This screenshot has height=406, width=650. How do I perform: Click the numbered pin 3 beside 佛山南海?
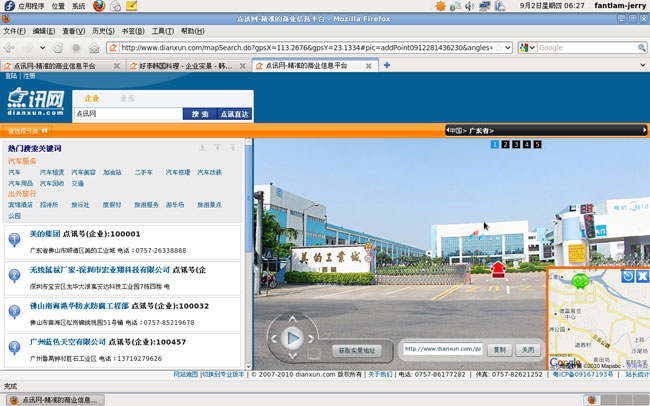15,312
